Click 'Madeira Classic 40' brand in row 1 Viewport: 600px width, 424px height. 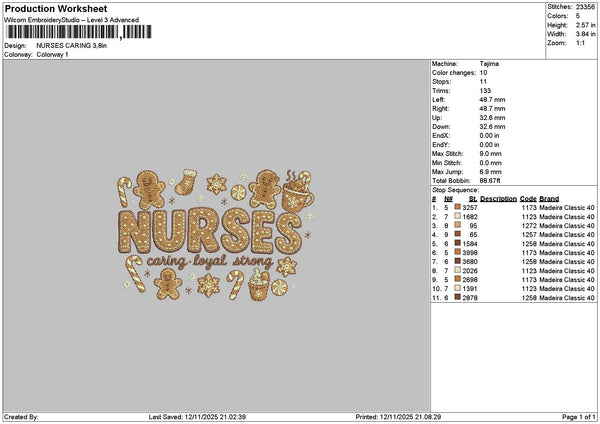(x=567, y=207)
